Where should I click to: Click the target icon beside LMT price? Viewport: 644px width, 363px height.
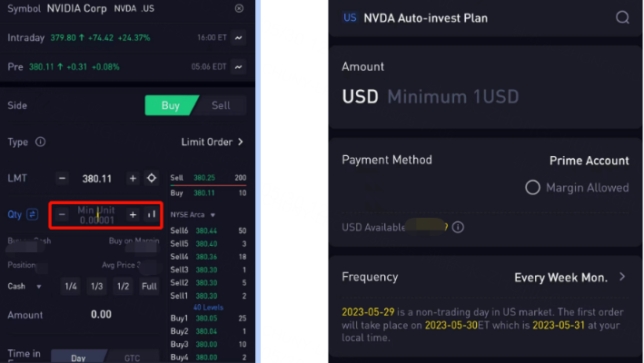coord(152,178)
